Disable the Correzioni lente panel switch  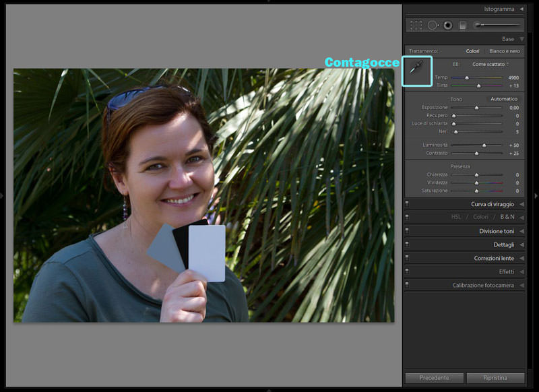407,258
